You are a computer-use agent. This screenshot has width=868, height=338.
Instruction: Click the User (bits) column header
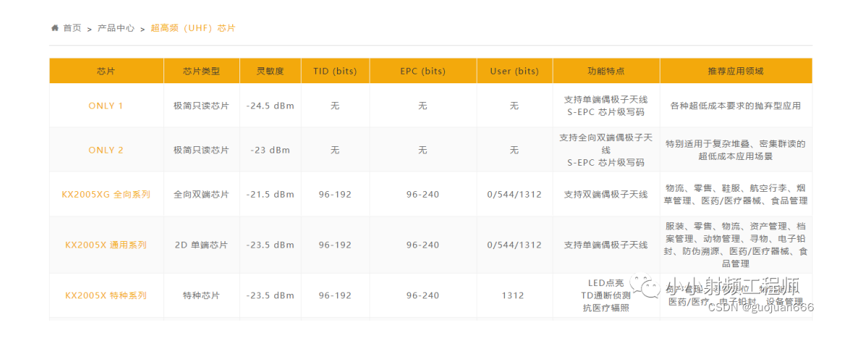[x=514, y=71]
